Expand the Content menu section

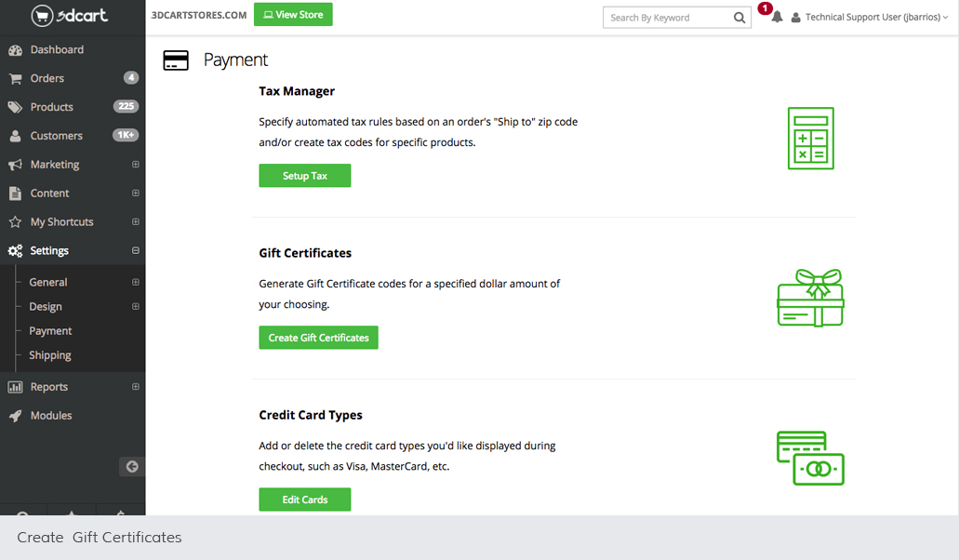point(136,193)
